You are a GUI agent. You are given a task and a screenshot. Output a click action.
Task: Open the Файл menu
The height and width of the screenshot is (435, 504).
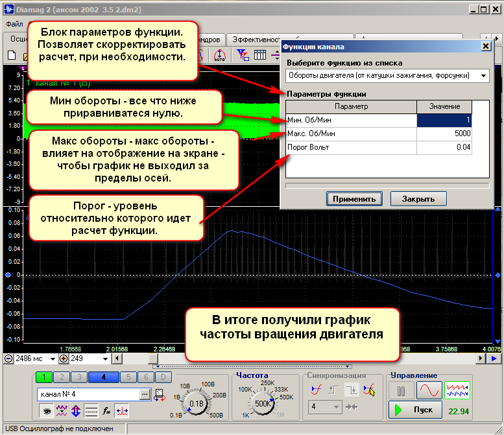tap(14, 24)
